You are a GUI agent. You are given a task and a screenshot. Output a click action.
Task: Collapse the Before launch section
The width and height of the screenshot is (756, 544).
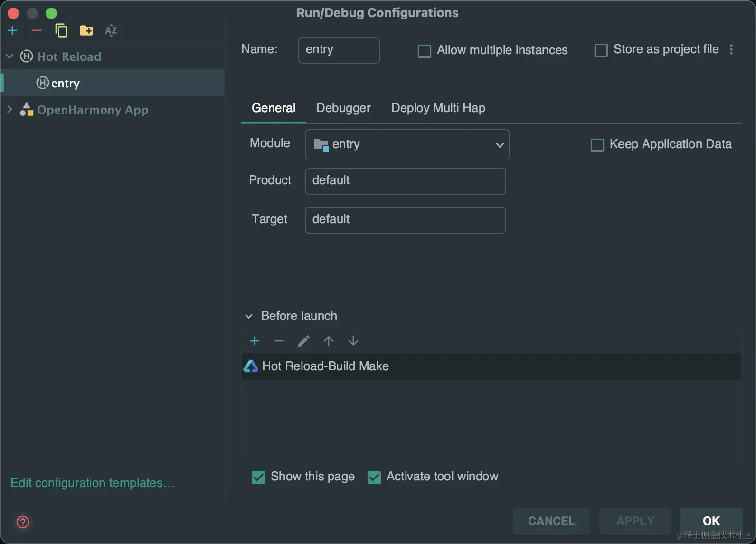(249, 316)
